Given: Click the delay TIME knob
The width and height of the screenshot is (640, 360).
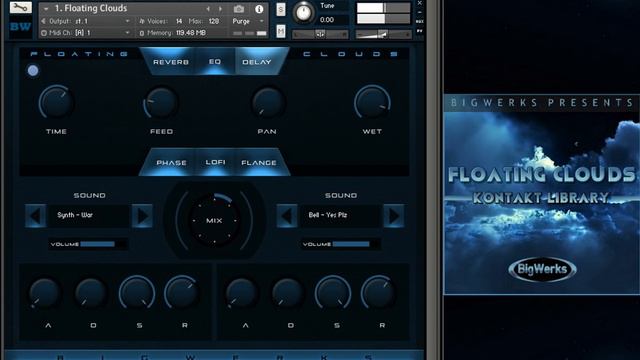Looking at the screenshot, I should [56, 102].
